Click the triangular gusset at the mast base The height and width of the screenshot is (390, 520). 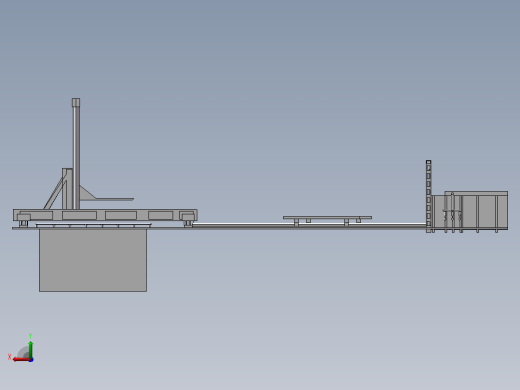(x=87, y=194)
